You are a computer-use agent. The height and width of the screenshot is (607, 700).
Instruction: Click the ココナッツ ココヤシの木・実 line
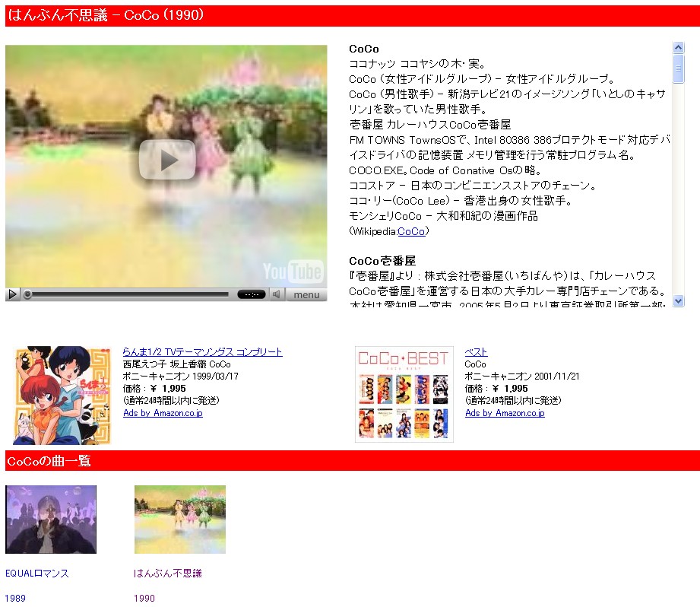click(417, 64)
